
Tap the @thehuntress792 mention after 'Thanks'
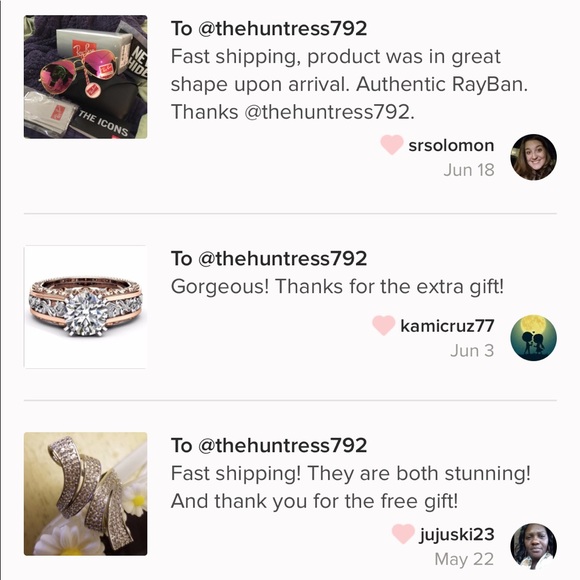[329, 112]
